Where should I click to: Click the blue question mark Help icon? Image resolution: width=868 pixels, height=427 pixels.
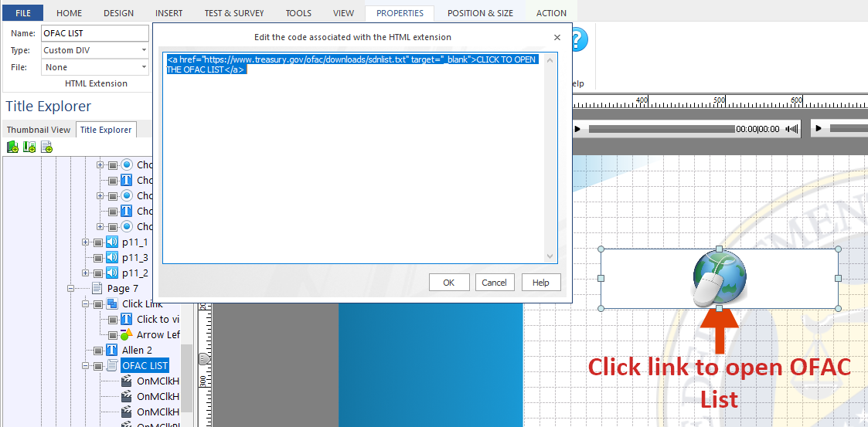tap(578, 40)
